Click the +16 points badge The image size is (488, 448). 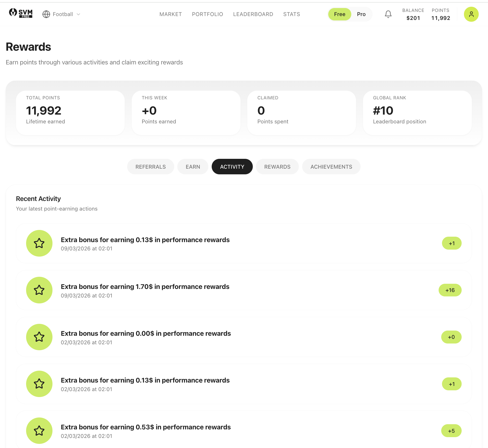[x=450, y=290]
